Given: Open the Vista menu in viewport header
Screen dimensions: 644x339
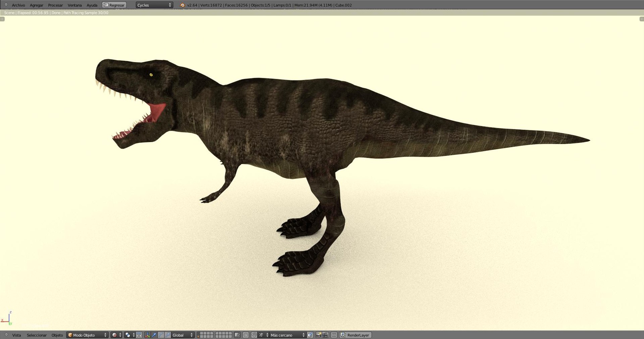Looking at the screenshot, I should pyautogui.click(x=16, y=335).
